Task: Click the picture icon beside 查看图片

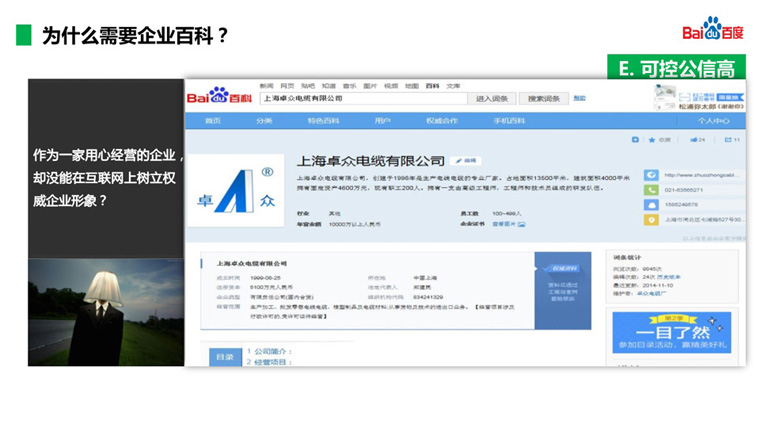Action: (x=522, y=224)
